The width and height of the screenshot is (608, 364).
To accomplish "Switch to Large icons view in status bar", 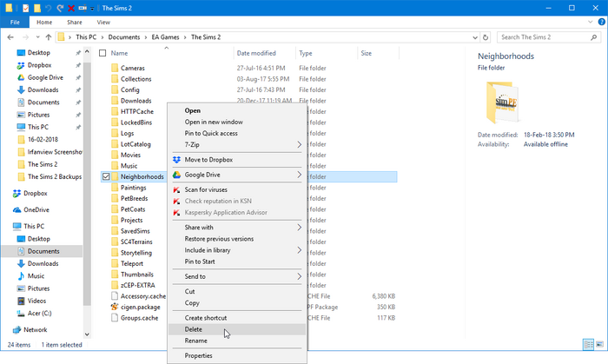I will (x=599, y=344).
